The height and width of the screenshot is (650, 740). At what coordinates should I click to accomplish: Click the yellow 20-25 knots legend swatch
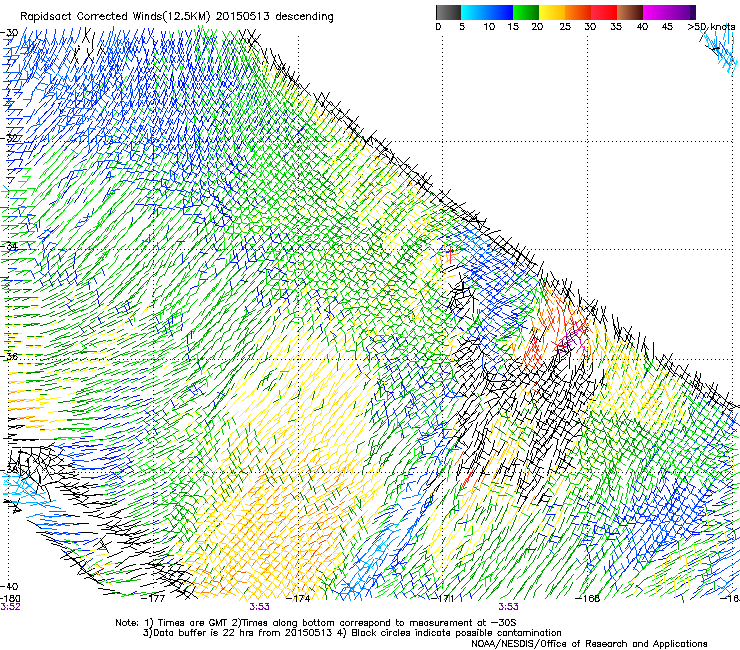[x=552, y=12]
